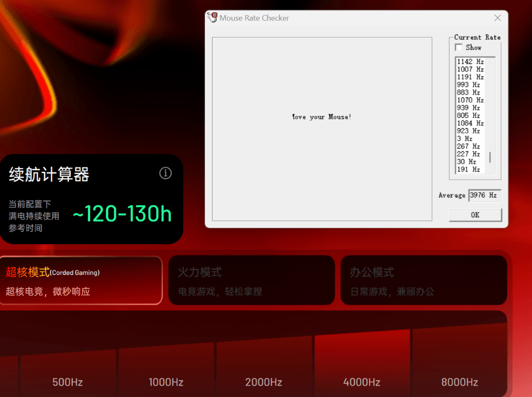Close the Mouse Rate Checker window
The image size is (532, 397).
[497, 18]
